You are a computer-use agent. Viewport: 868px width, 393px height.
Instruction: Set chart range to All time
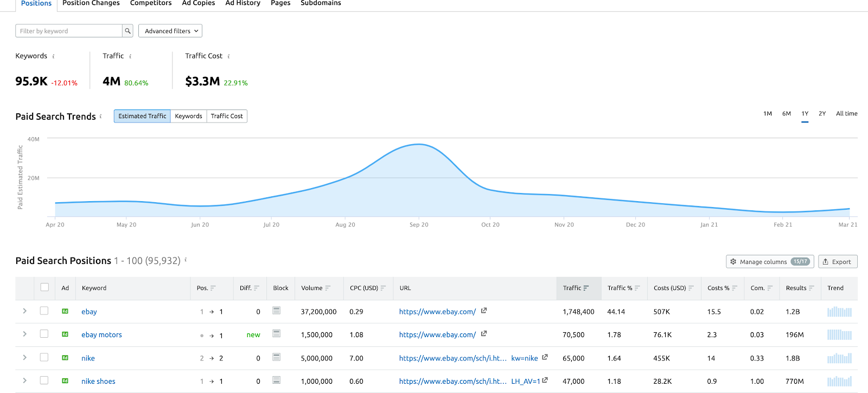point(847,114)
